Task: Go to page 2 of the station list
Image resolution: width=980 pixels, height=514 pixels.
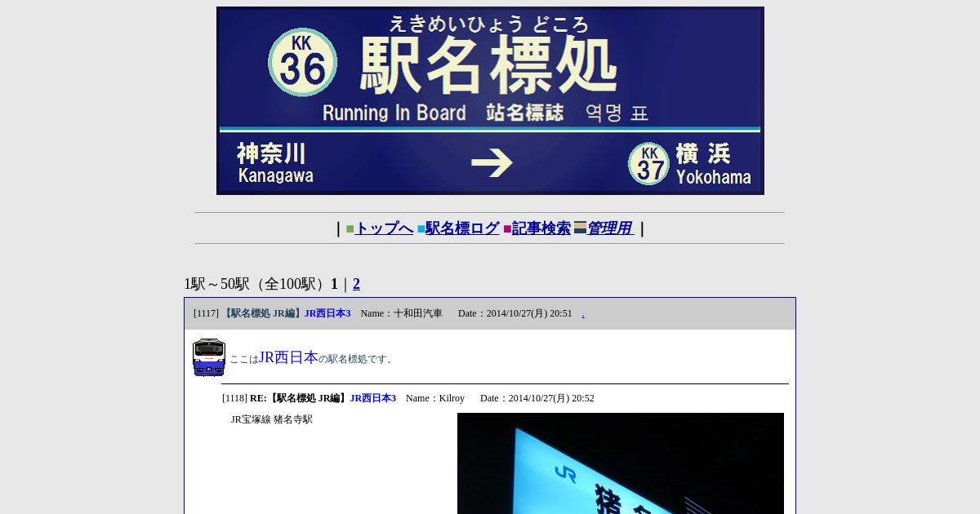Action: click(x=356, y=284)
